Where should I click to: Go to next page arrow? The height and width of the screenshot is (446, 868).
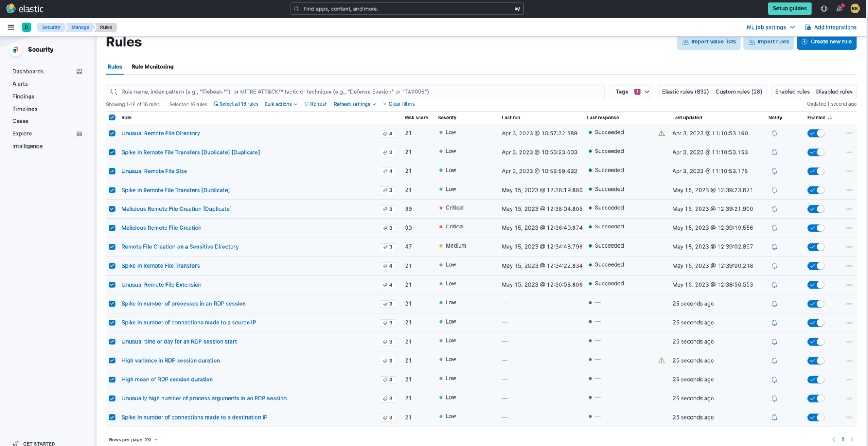tap(852, 439)
